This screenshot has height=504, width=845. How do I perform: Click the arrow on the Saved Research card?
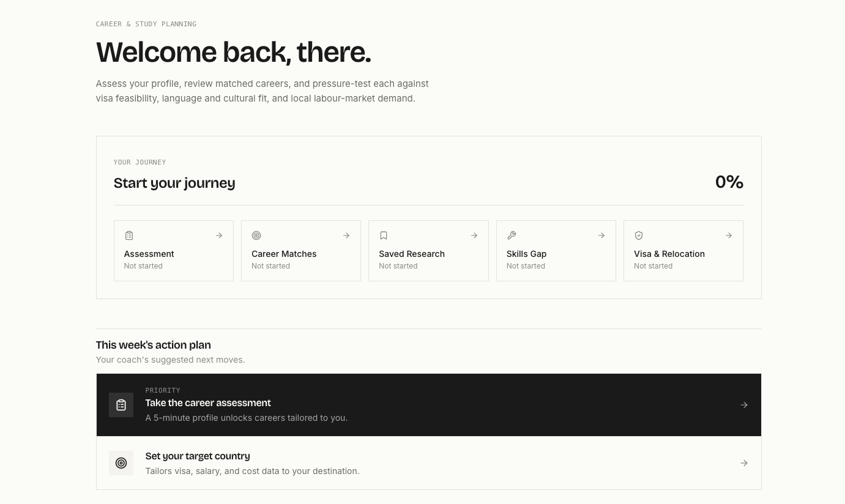point(474,235)
